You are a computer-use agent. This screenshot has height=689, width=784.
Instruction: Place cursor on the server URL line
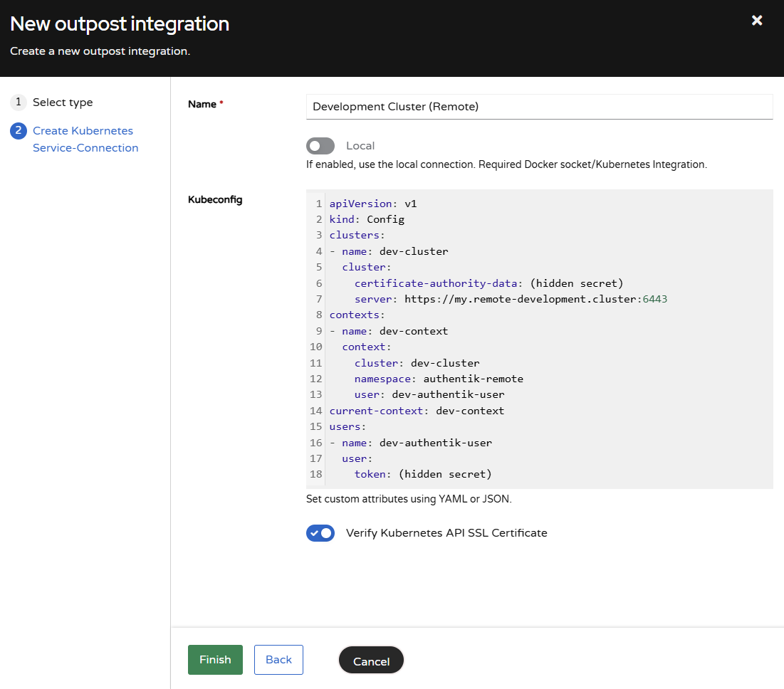pos(498,299)
